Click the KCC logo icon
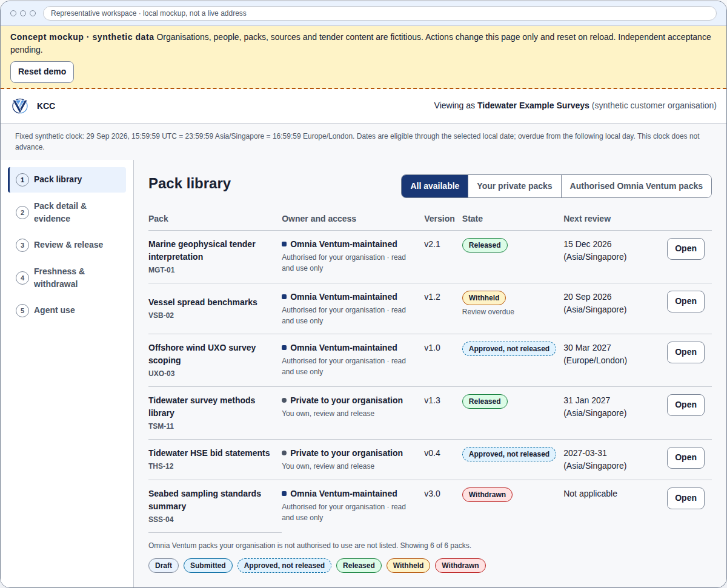 20,106
